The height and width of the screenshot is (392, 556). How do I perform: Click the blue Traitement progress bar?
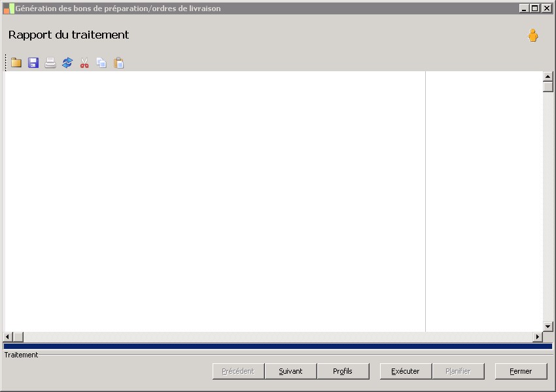click(x=277, y=346)
